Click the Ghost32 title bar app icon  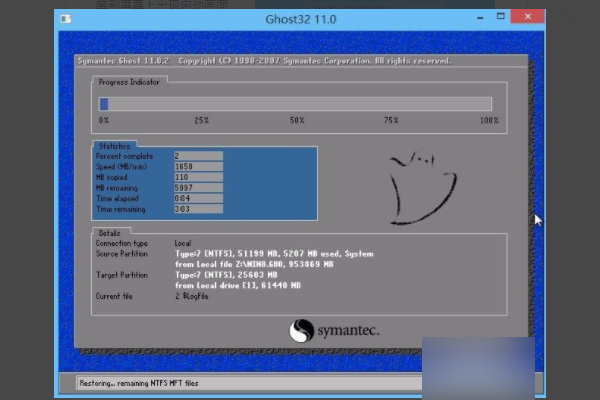point(66,19)
